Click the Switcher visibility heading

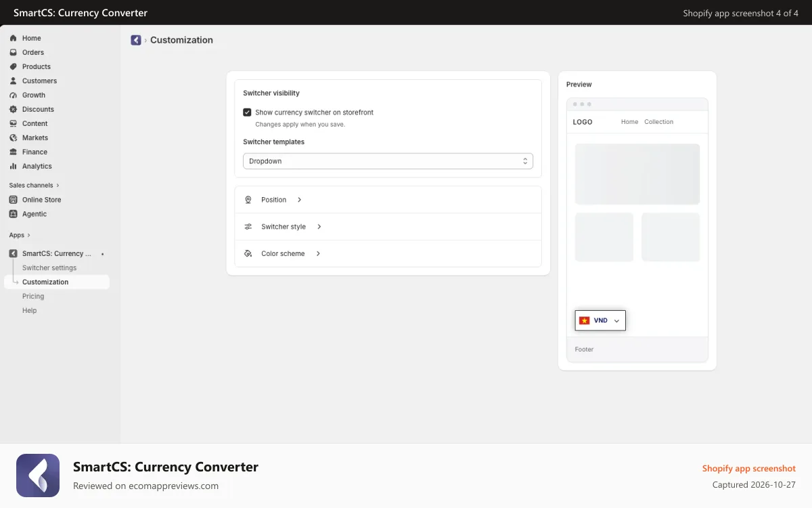click(271, 93)
